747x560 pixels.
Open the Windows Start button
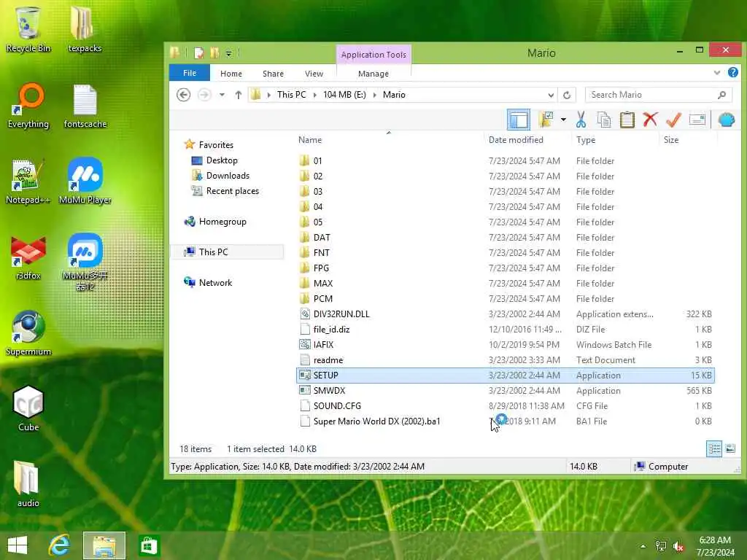pyautogui.click(x=18, y=545)
